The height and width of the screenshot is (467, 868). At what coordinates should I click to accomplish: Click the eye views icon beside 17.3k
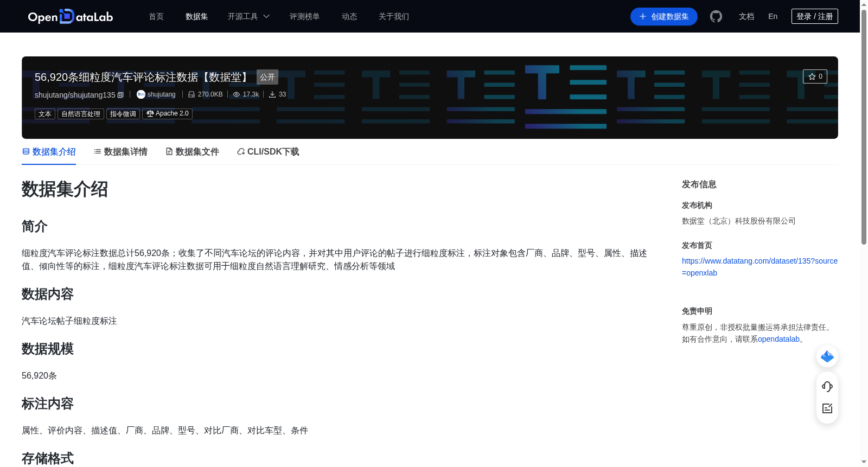click(236, 94)
